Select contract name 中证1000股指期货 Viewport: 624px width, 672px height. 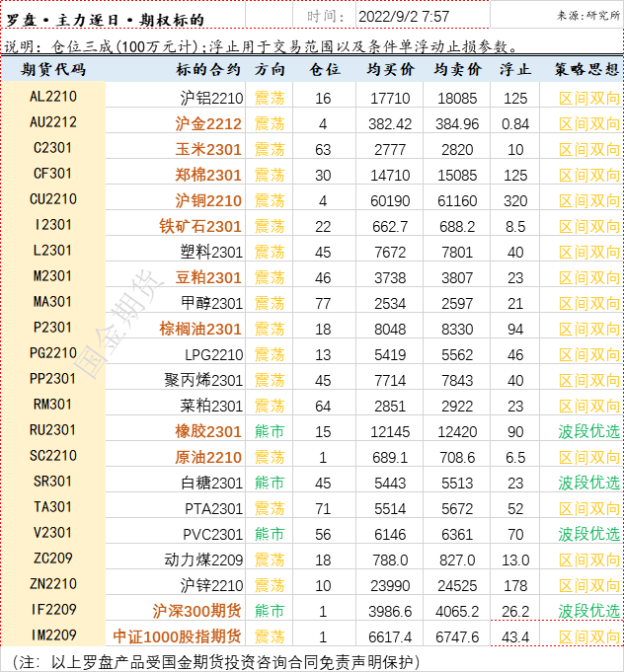tap(177, 636)
